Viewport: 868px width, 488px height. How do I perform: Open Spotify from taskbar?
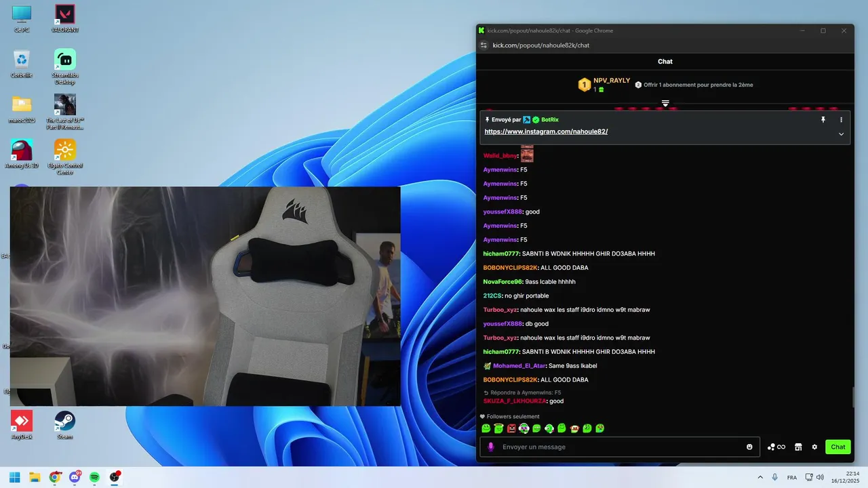(x=95, y=477)
